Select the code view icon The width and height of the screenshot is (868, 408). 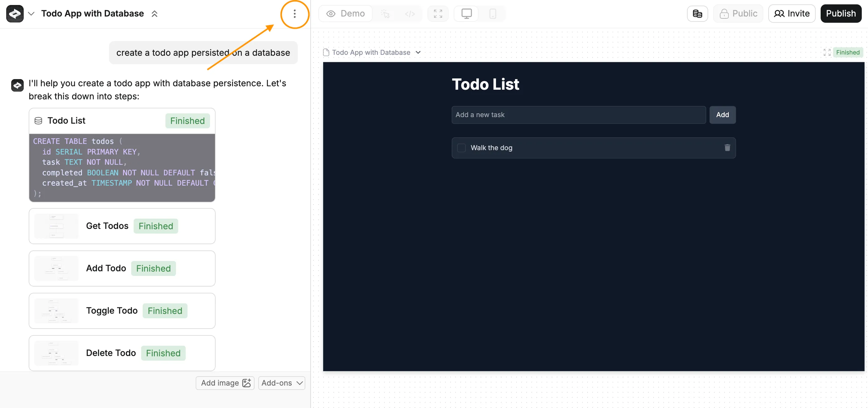pyautogui.click(x=410, y=14)
